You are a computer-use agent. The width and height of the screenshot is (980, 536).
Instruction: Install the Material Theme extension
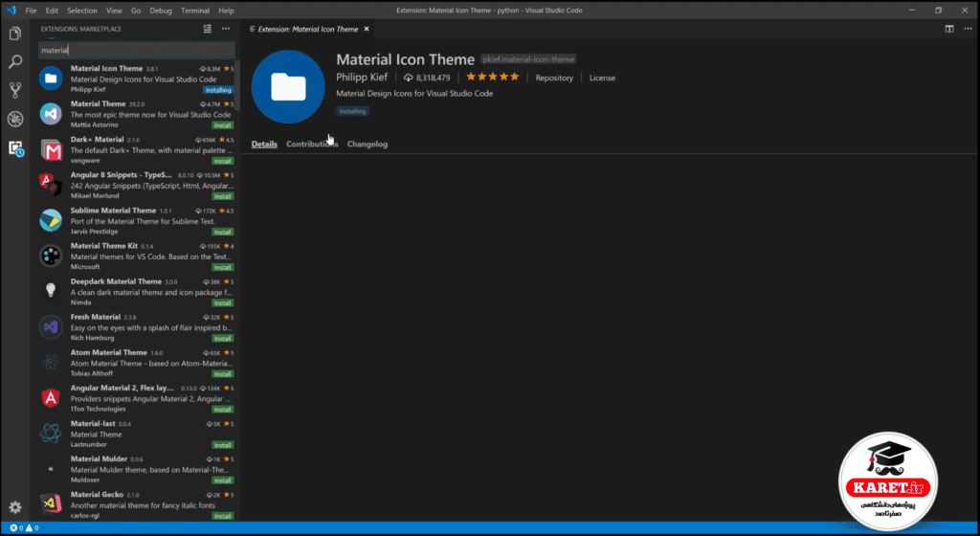[222, 125]
